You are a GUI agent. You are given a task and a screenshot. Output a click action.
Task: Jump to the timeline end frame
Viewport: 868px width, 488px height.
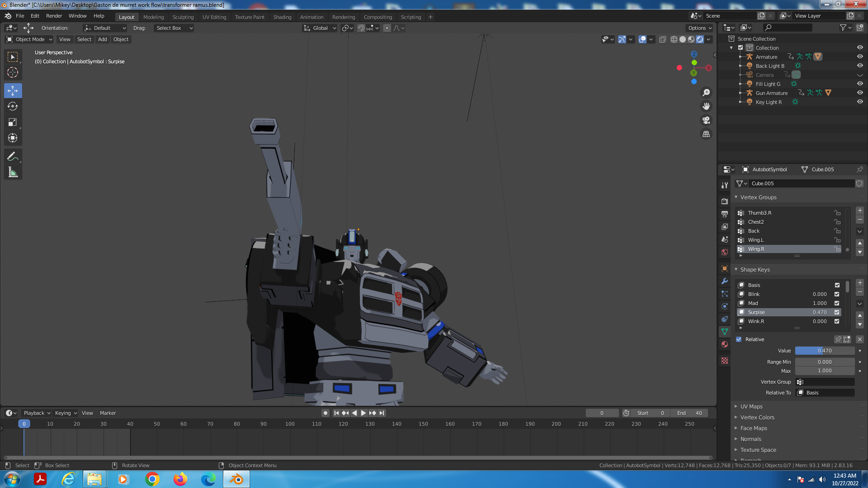coord(382,413)
